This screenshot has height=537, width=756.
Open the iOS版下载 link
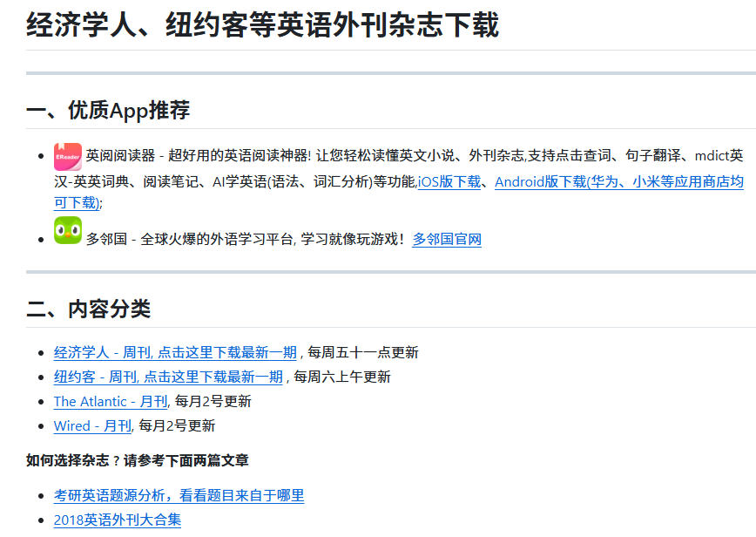click(449, 182)
